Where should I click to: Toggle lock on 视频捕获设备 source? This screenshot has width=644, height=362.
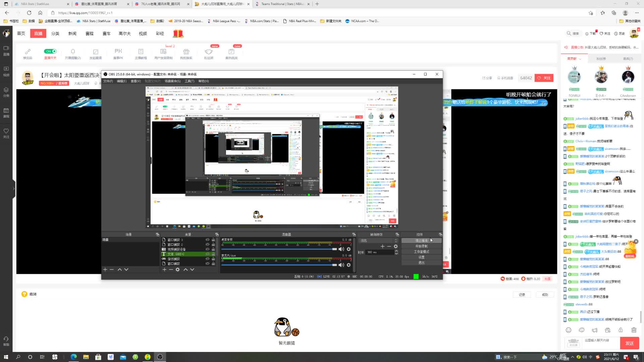[x=213, y=249]
